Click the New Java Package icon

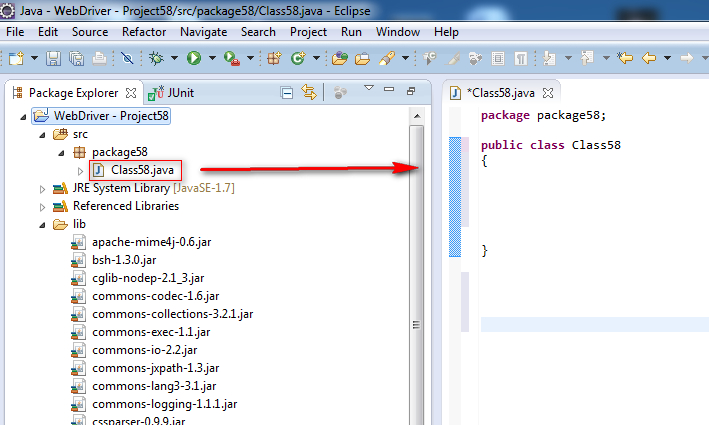(x=274, y=58)
